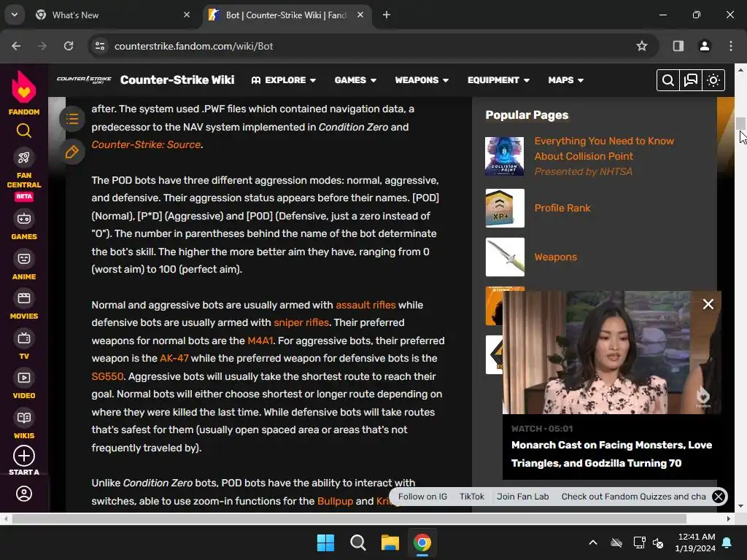Select the Bot Counter-Strike Wiki tab

point(287,15)
